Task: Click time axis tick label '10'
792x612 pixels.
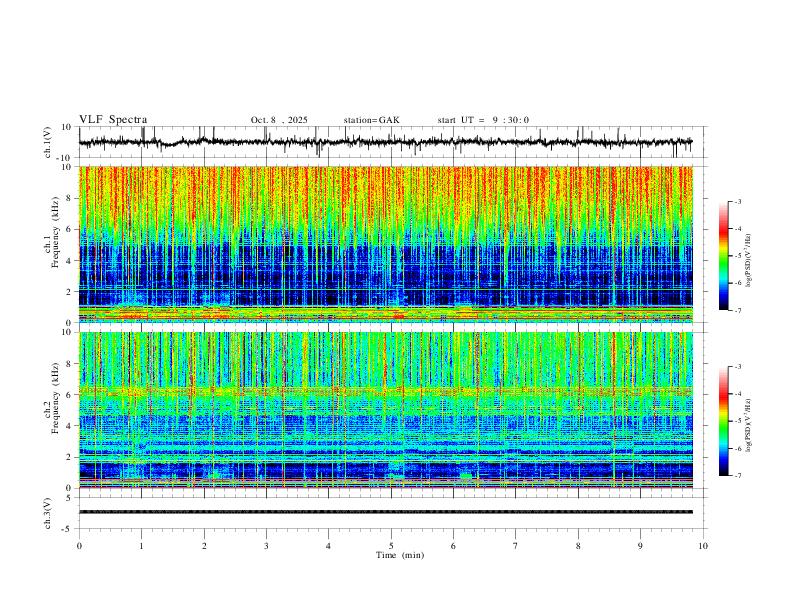Action: (703, 546)
